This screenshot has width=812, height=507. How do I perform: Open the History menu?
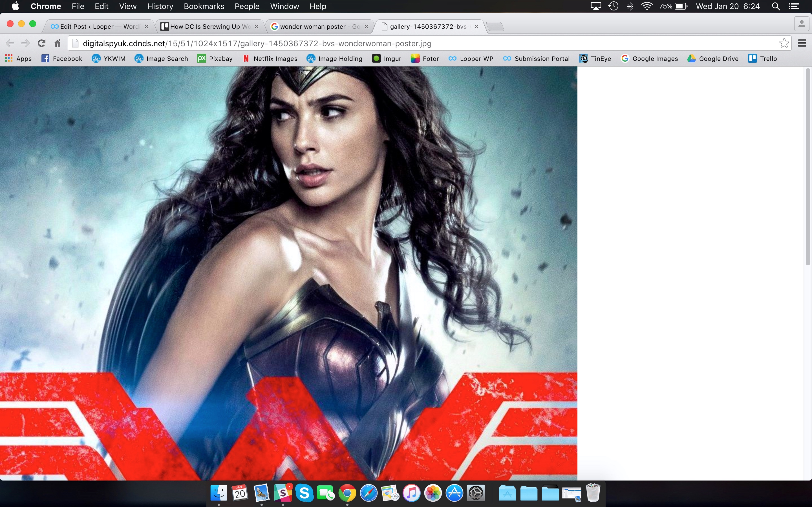click(160, 6)
